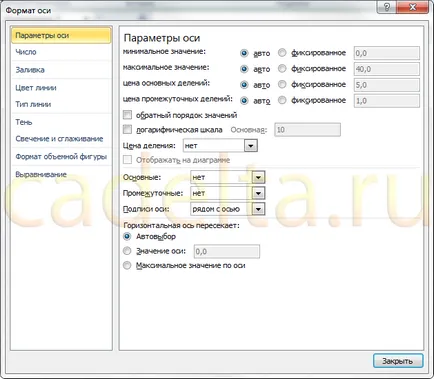Select авто for цена промежуточных делений
The height and width of the screenshot is (379, 434).
pyautogui.click(x=244, y=100)
